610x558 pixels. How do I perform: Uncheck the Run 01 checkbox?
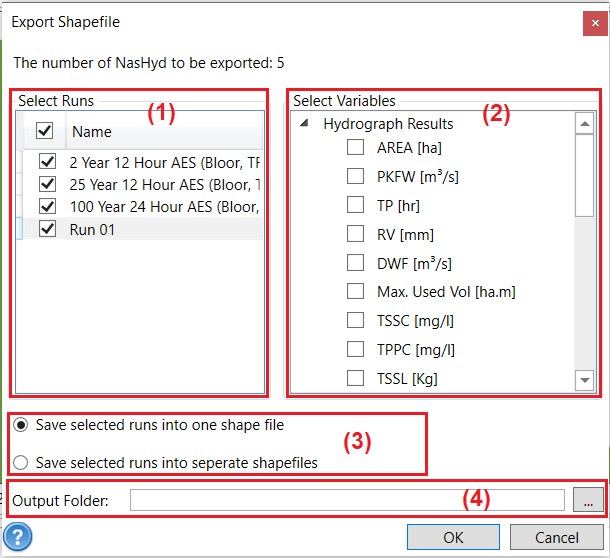coord(46,228)
